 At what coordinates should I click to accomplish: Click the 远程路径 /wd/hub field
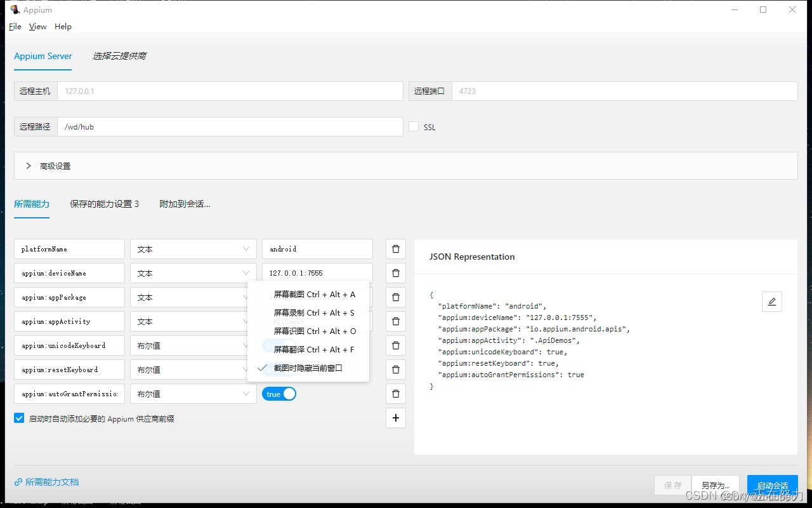[x=230, y=126]
